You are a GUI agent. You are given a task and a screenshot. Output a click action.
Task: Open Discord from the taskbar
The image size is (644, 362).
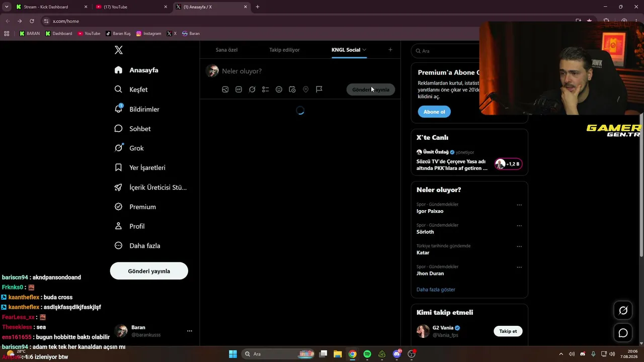(x=397, y=354)
